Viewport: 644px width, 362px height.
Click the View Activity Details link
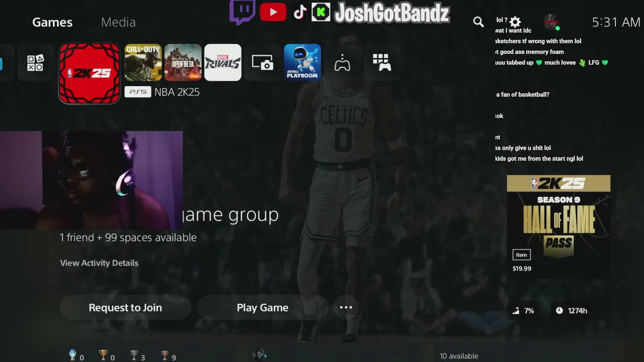coord(99,263)
